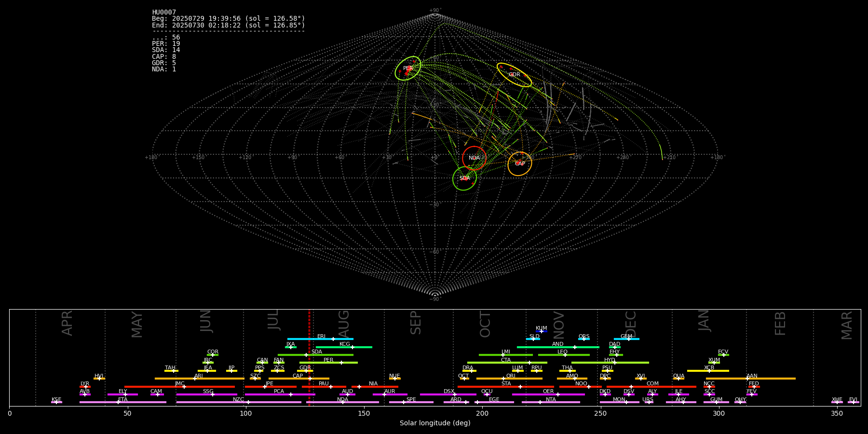Click the cyan ERI activity bar
This screenshot has width=868, height=434.
tap(320, 339)
